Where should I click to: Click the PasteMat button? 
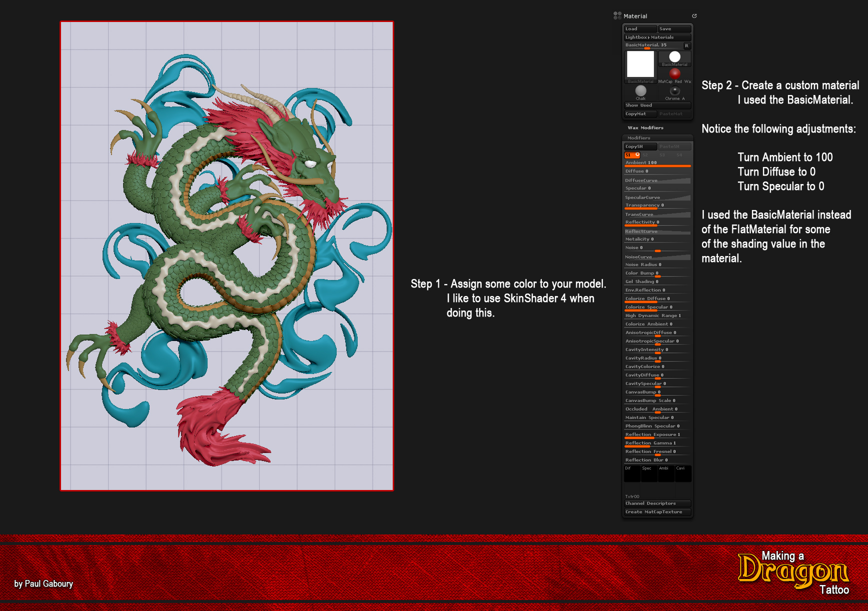pos(674,114)
